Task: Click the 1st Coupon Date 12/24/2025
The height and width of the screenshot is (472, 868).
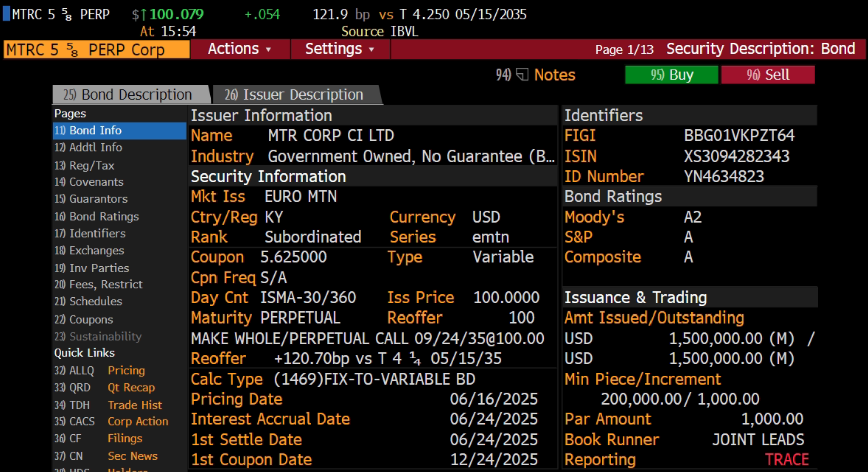Action: tap(494, 460)
